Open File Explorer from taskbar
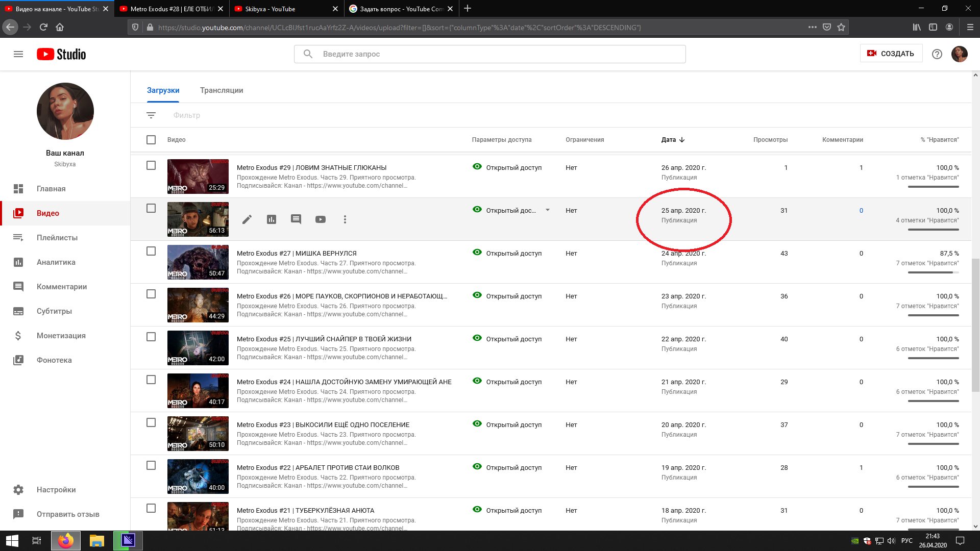The width and height of the screenshot is (980, 551). tap(97, 541)
